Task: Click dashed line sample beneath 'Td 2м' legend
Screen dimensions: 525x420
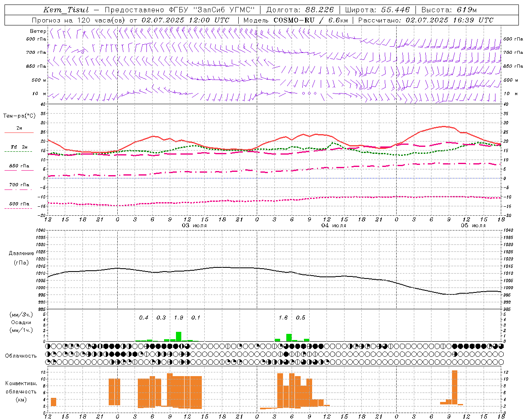Action: (x=18, y=151)
